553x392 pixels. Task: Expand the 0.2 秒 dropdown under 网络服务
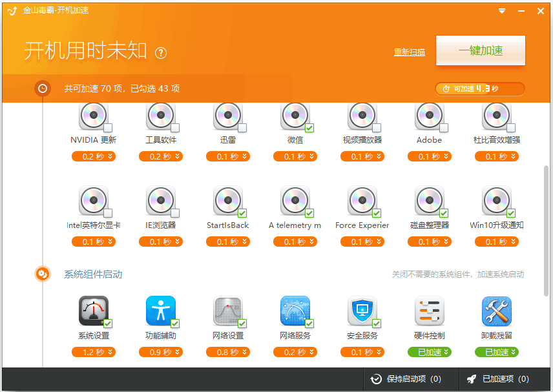pos(295,352)
